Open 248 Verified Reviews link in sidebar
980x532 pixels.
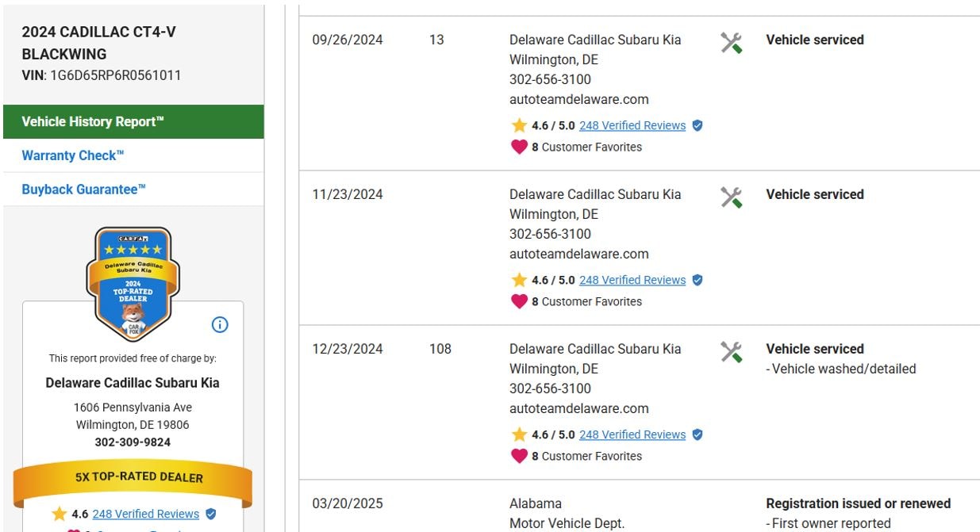tap(145, 514)
